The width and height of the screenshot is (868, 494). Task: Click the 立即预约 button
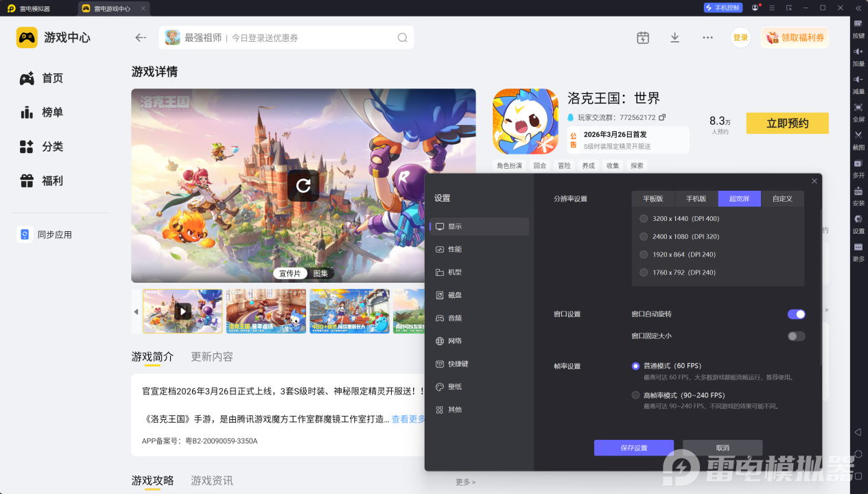[x=787, y=123]
